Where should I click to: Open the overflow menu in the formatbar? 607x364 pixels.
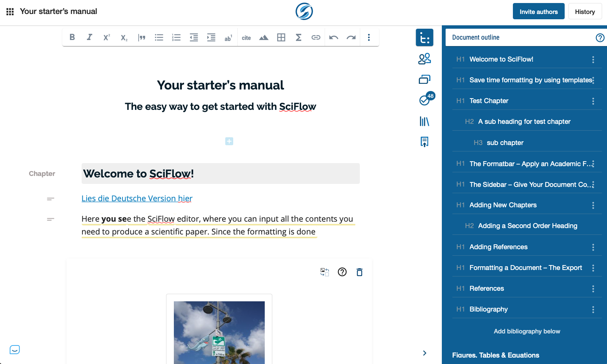coord(369,37)
